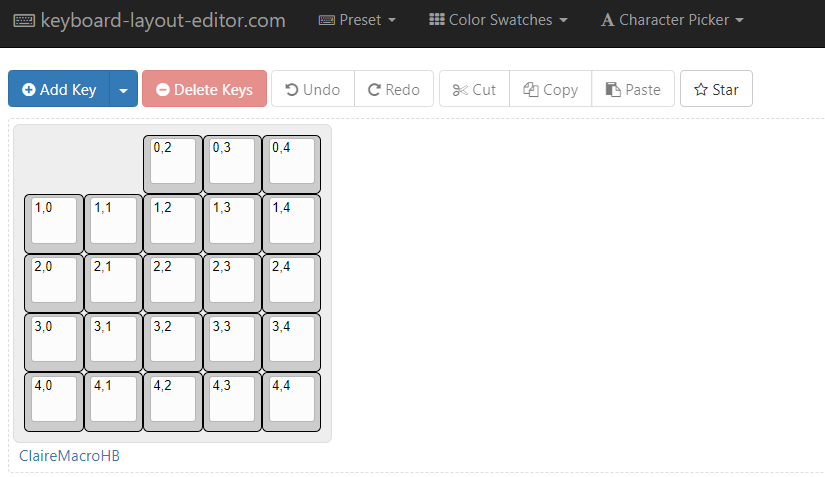Select the key labeled 4,3
The image size is (825, 477).
coord(233,402)
